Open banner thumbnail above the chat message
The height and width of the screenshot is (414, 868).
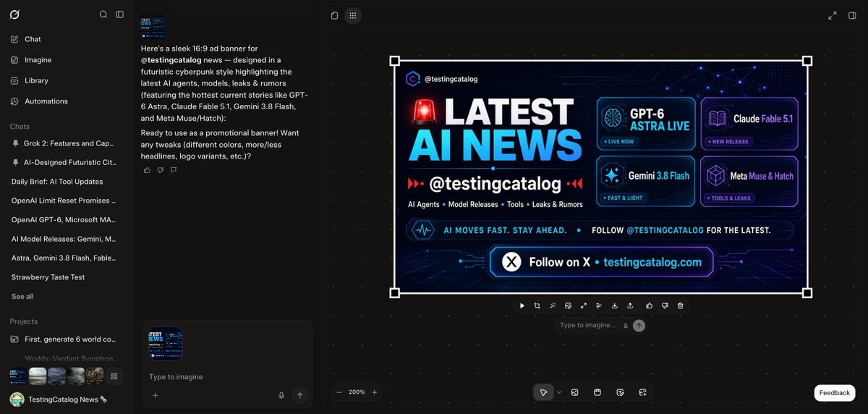tap(153, 28)
